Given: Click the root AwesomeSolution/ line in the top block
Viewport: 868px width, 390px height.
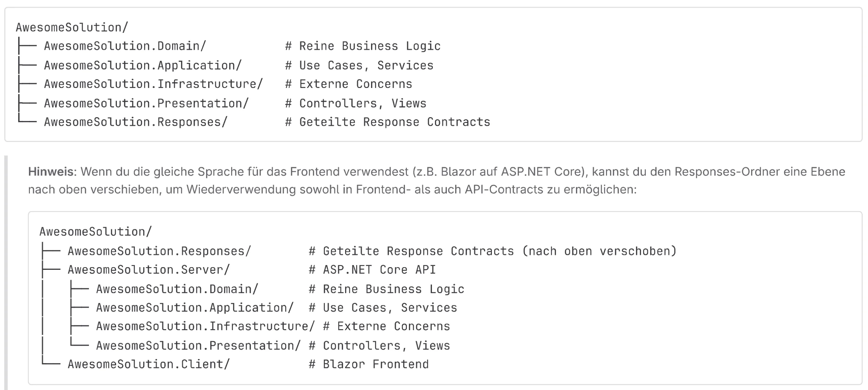Looking at the screenshot, I should point(72,28).
